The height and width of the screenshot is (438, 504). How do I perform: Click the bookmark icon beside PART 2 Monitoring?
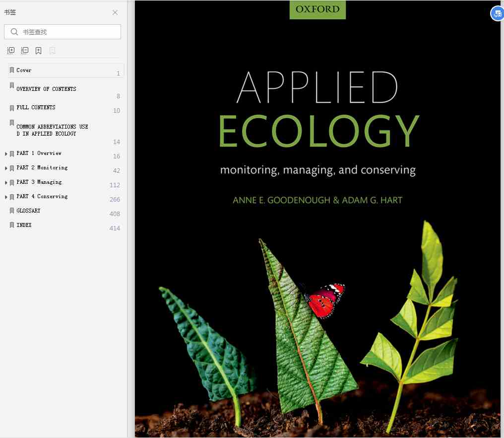12,168
